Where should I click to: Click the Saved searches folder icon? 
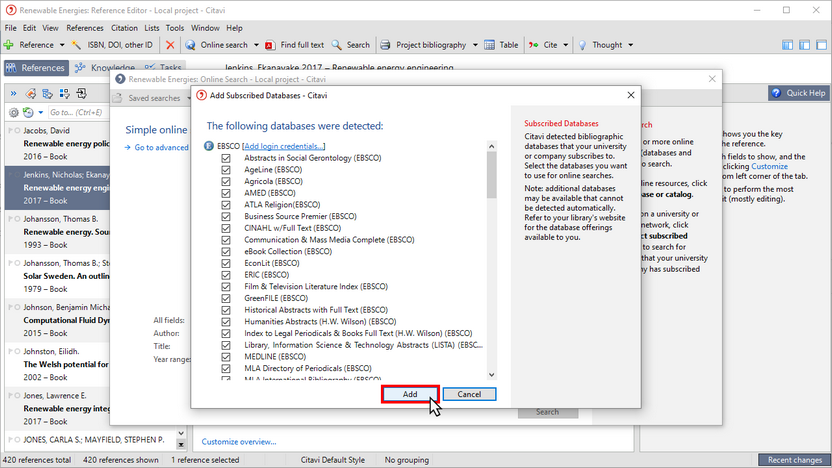[x=118, y=98]
